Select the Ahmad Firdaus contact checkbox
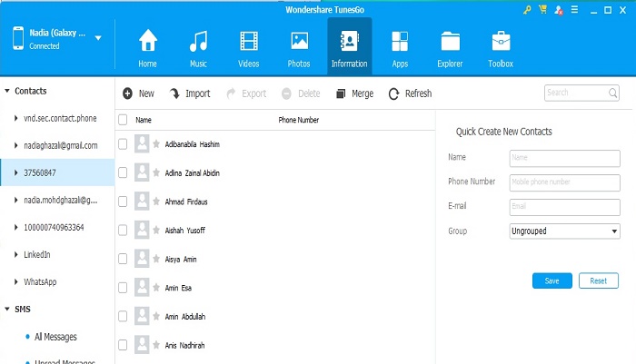This screenshot has width=636, height=364. pyautogui.click(x=123, y=202)
